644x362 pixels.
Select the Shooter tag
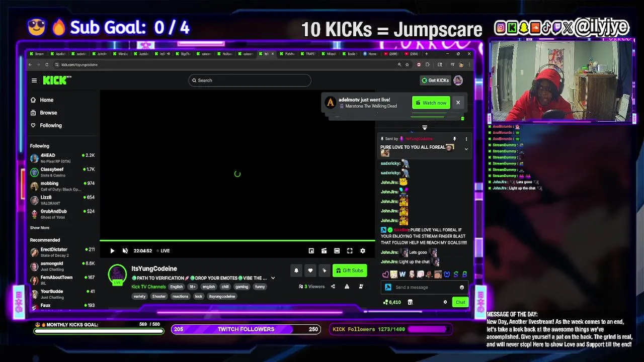[159, 296]
